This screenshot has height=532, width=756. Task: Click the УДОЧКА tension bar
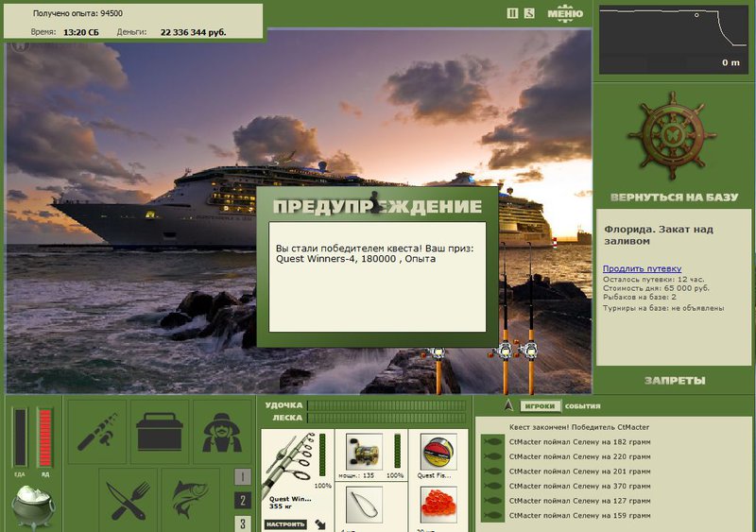pyautogui.click(x=387, y=405)
